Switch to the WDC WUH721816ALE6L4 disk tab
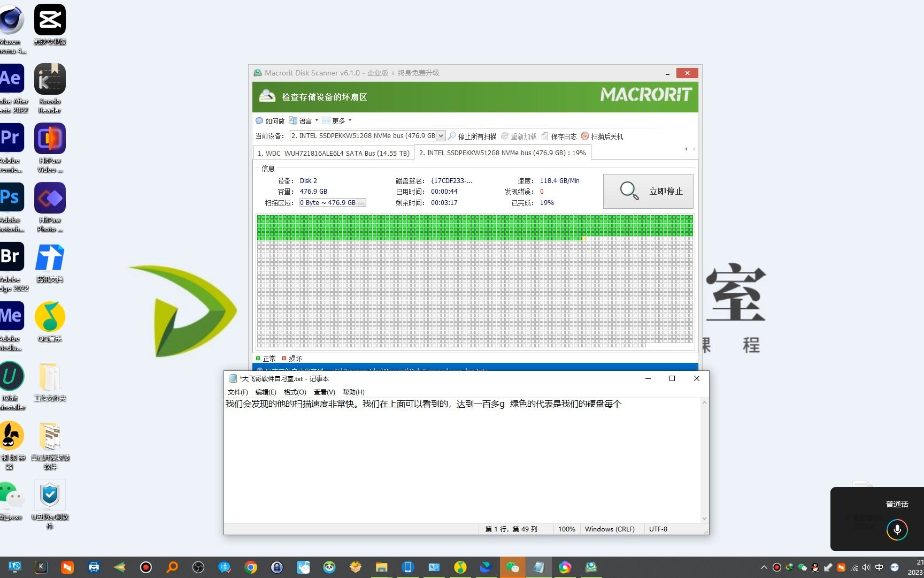Screen dimensions: 924x578 tap(334, 153)
